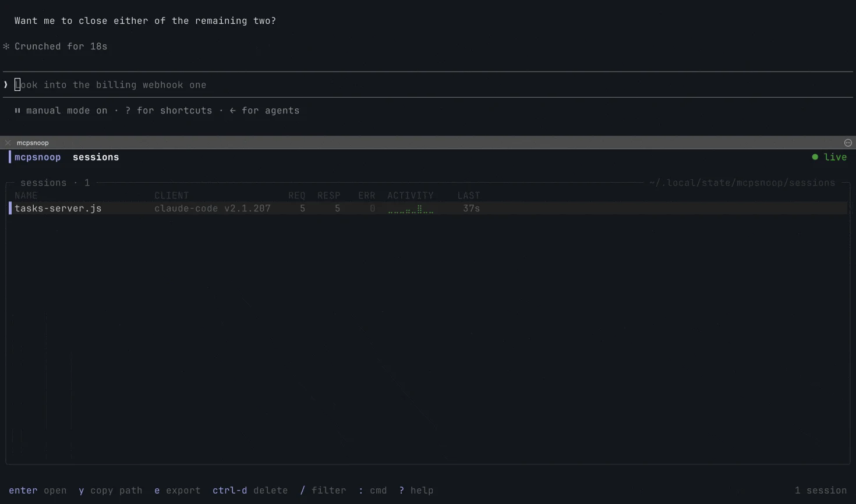Click the mcpsnoop pane title tab
This screenshot has width=856, height=504.
click(33, 143)
